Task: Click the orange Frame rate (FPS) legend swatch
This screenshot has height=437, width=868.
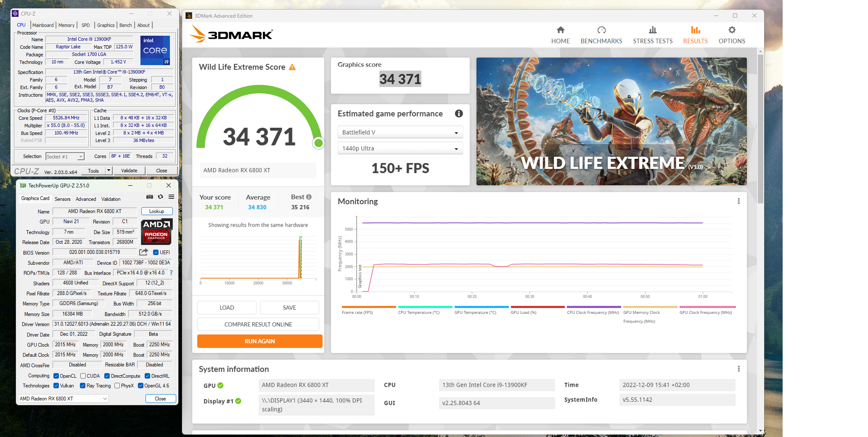Action: tap(369, 307)
